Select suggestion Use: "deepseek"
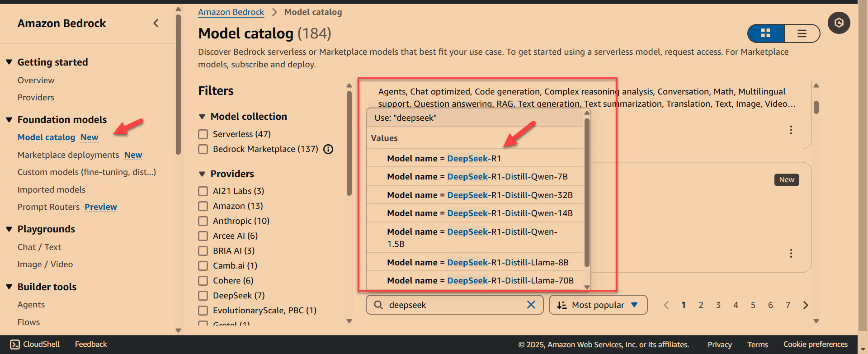868x354 pixels. [x=475, y=118]
